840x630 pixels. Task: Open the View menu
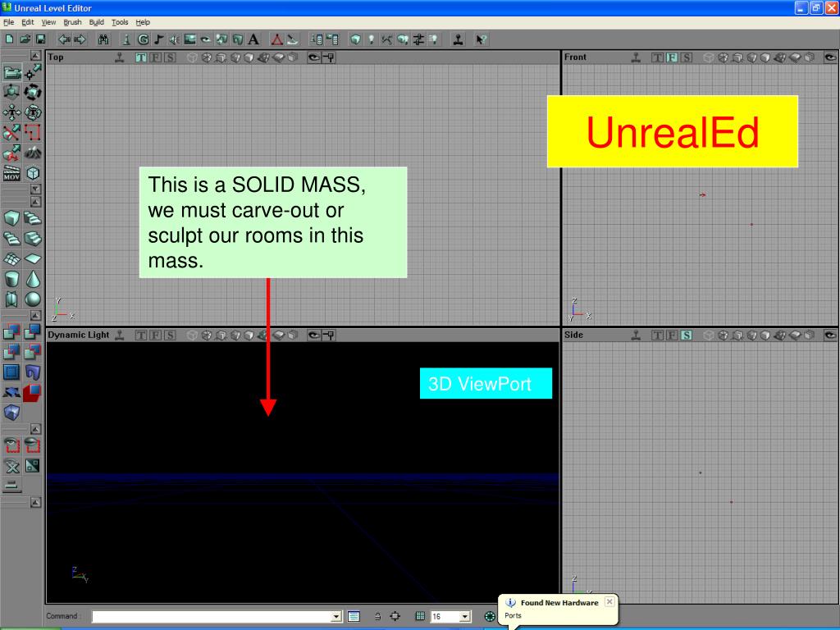click(48, 22)
